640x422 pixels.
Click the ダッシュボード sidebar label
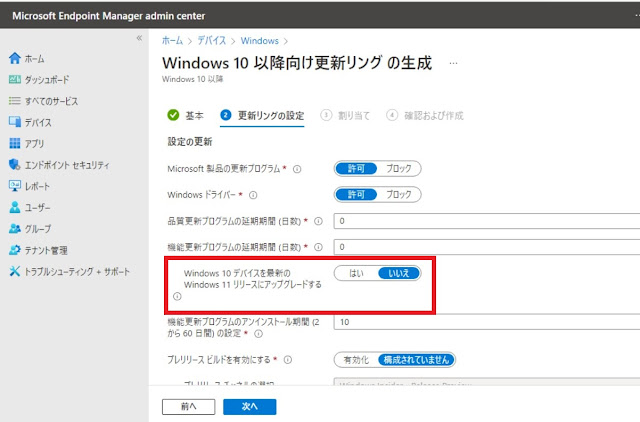[x=47, y=80]
